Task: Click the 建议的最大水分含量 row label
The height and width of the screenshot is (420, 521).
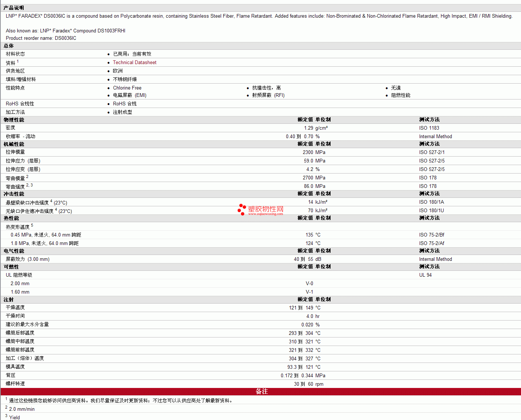Action: tap(27, 325)
